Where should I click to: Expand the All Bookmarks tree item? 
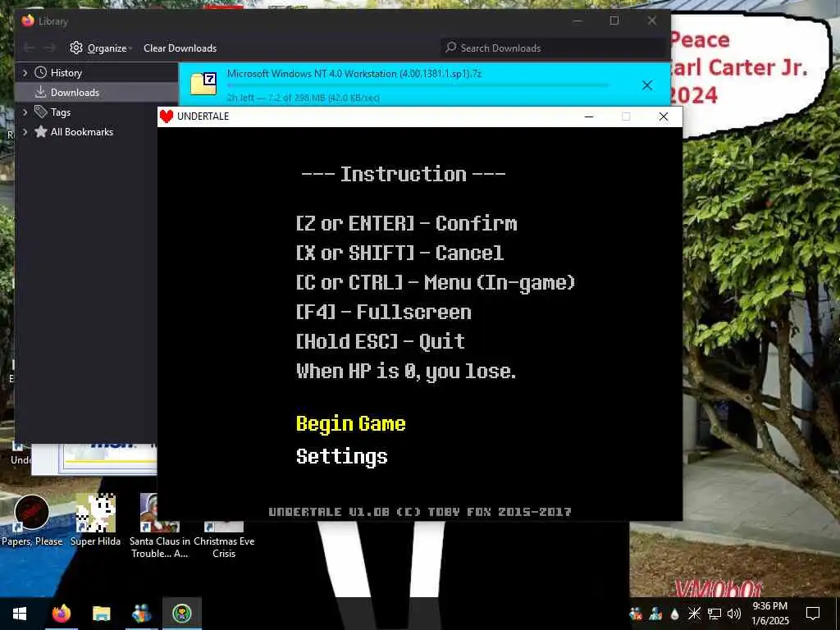[x=25, y=132]
